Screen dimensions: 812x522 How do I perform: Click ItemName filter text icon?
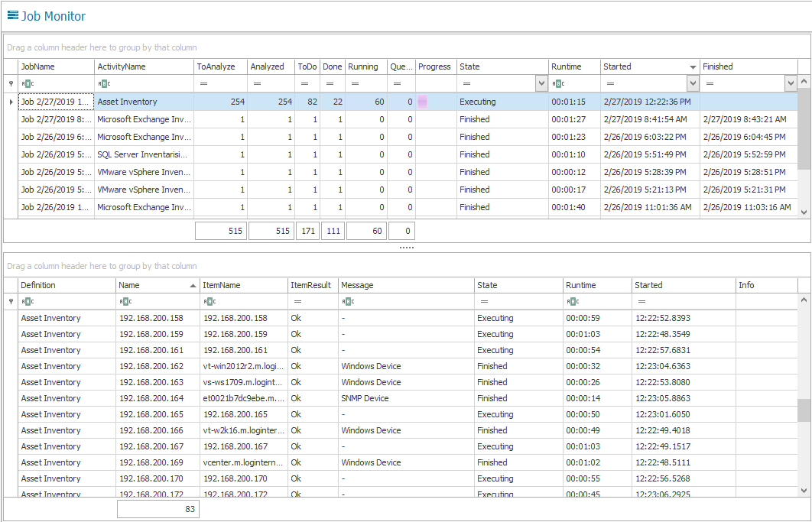pyautogui.click(x=209, y=301)
